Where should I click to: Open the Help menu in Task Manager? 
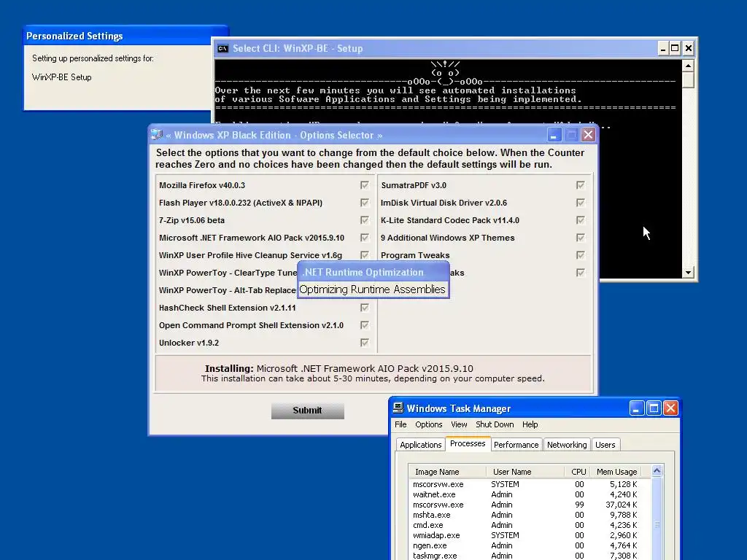pyautogui.click(x=530, y=424)
